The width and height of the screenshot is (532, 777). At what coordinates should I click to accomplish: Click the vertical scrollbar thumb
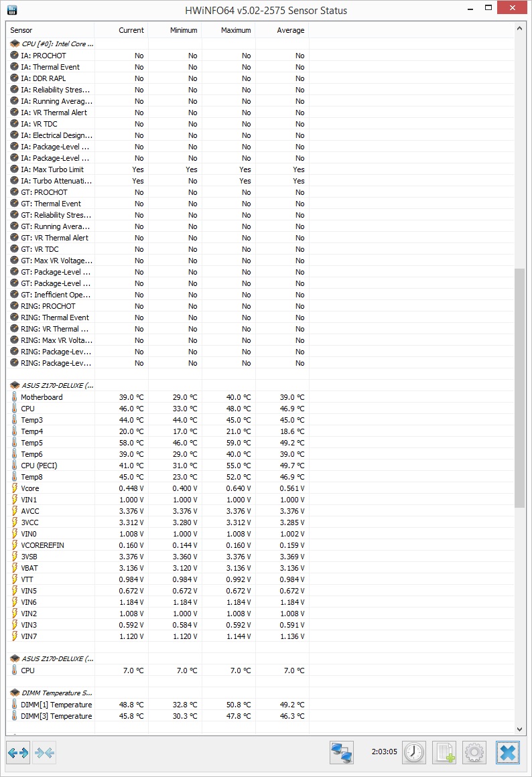point(519,388)
